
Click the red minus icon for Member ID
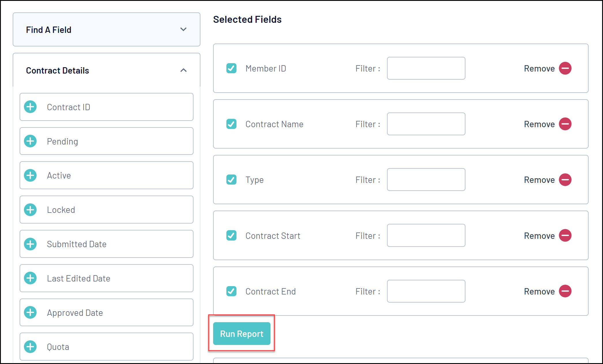[565, 68]
